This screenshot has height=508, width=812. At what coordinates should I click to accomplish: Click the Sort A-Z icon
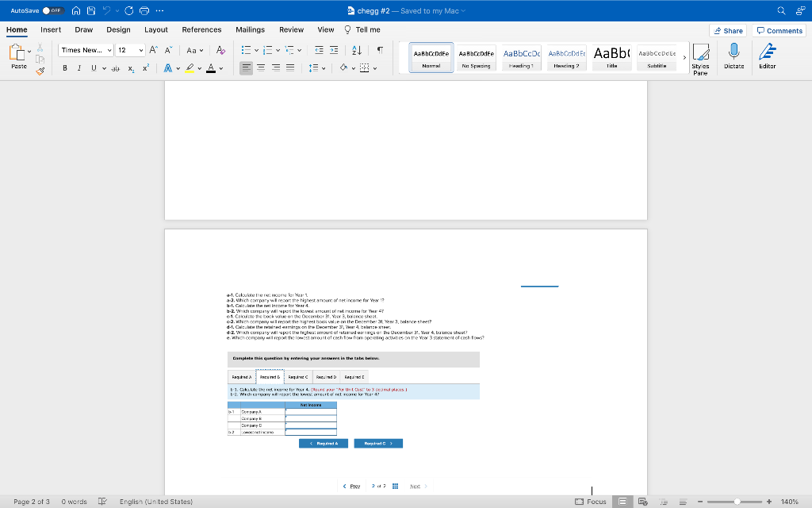[x=357, y=50]
